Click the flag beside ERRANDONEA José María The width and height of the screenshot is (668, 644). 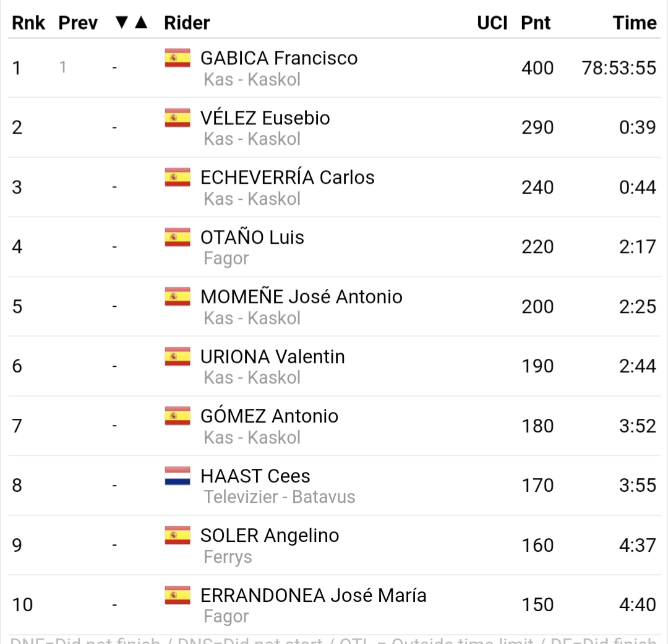click(x=178, y=595)
